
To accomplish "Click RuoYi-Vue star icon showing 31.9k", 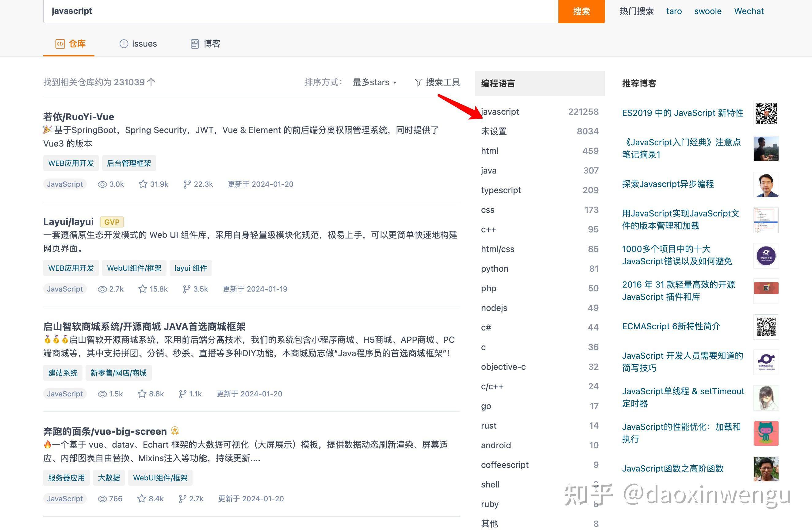I will 143,184.
